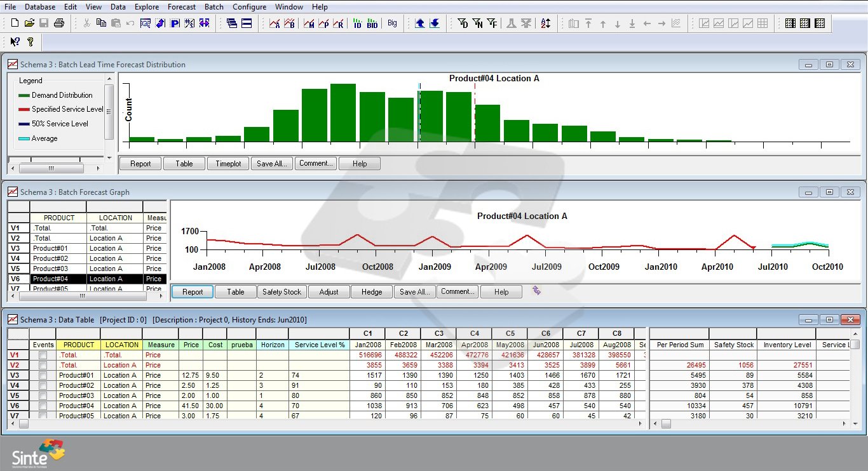Select Product#02 row in Batch Forecast Graph list

[86, 258]
